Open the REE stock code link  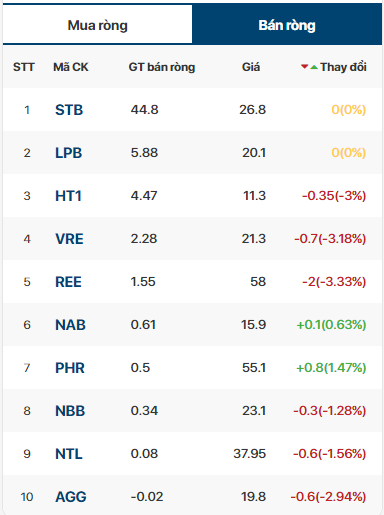tap(68, 282)
